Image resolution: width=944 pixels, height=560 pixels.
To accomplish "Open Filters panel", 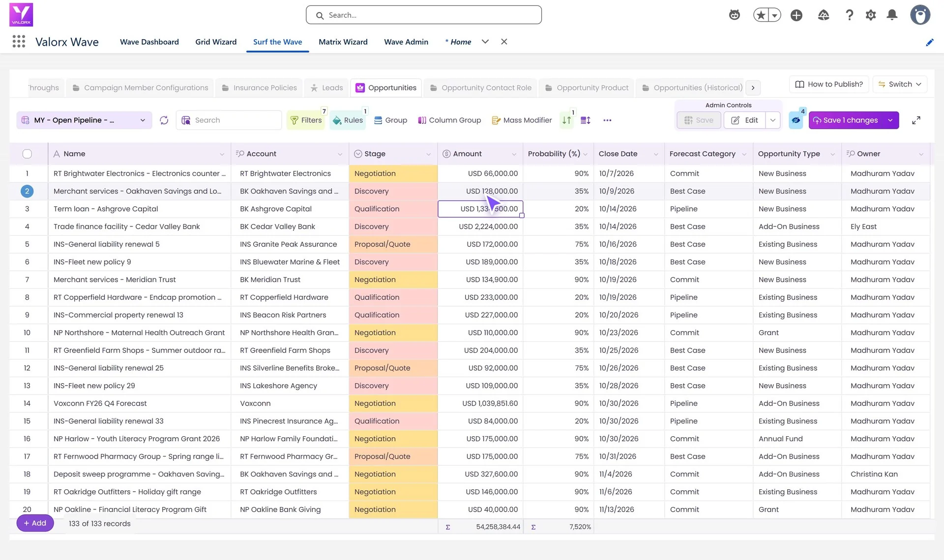I will pyautogui.click(x=306, y=120).
